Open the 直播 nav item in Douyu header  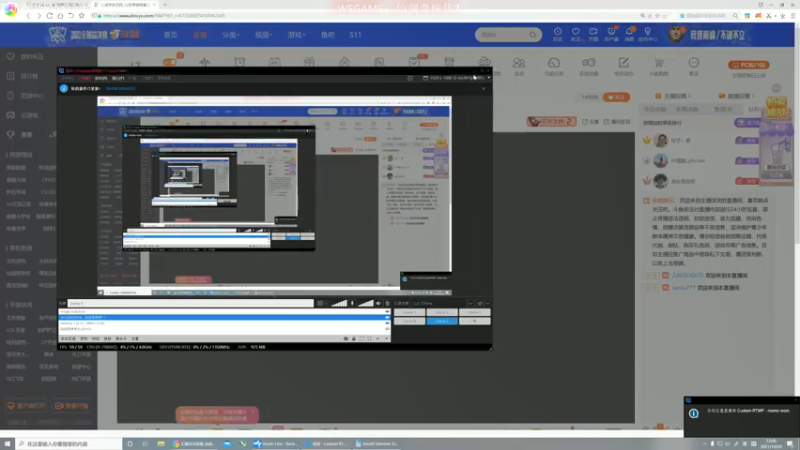(200, 35)
